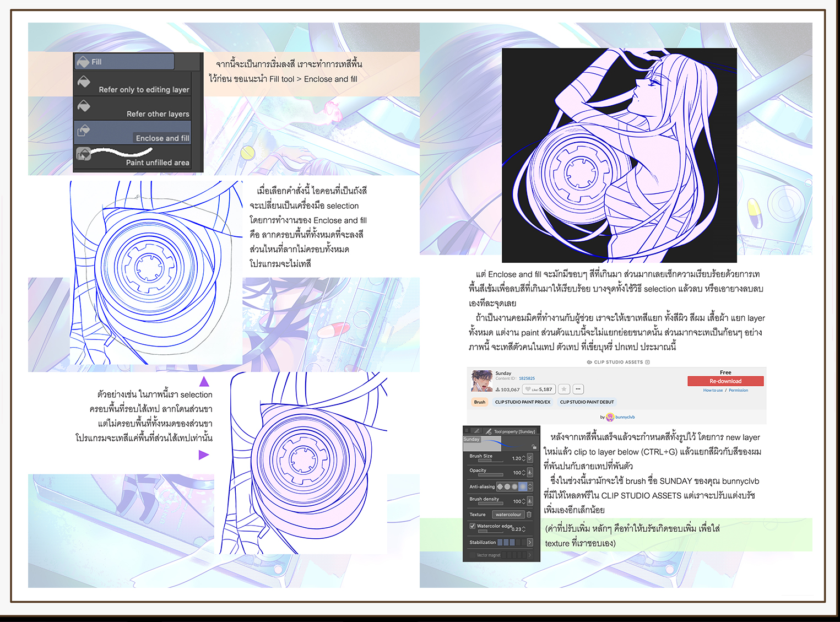840x622 pixels.
Task: Select the CLIP STUDIO PAINT PRO/EX tag
Action: 523,402
